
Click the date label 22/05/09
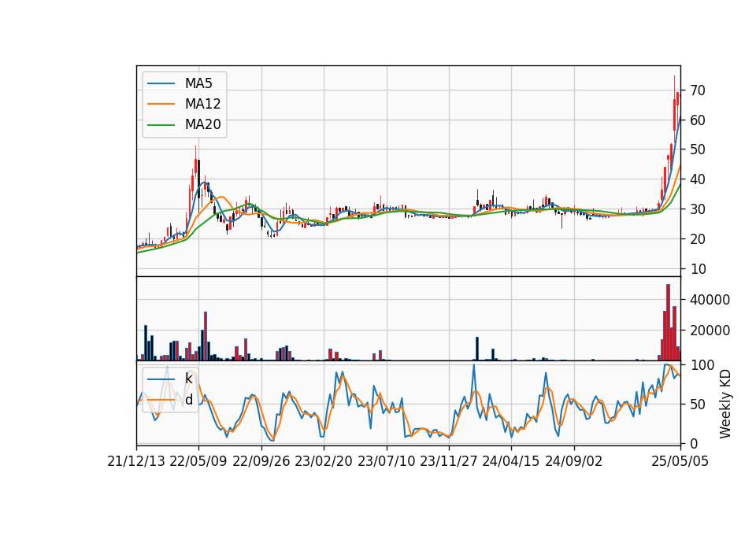click(198, 461)
